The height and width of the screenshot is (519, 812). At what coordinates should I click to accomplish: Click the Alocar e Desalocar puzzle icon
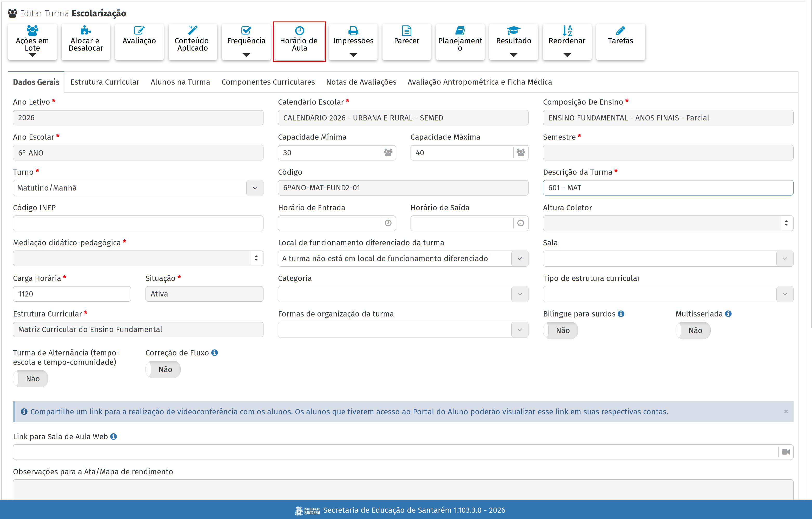click(x=86, y=31)
